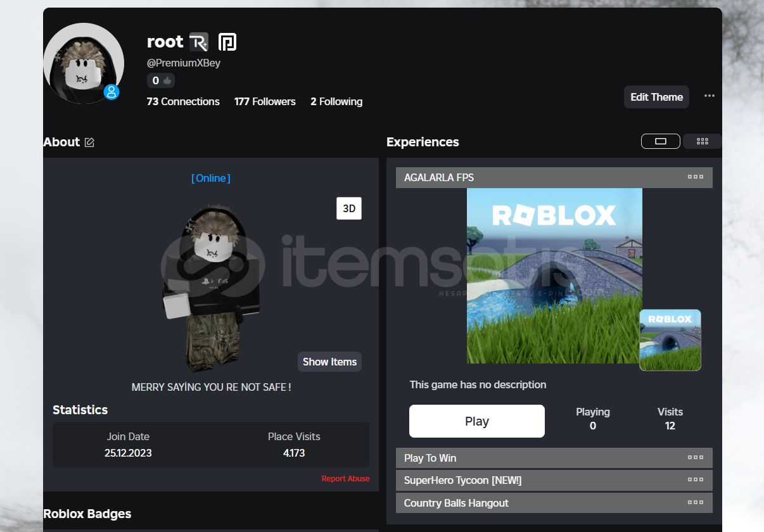Click the Edit Theme button
764x532 pixels.
coord(656,97)
